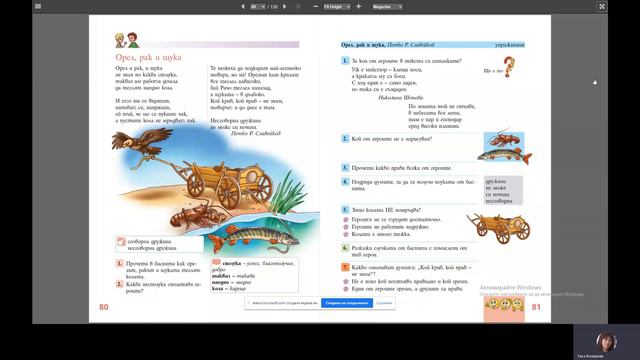Click the exercise 7 orange number badge
640x360 pixels.
point(345,267)
